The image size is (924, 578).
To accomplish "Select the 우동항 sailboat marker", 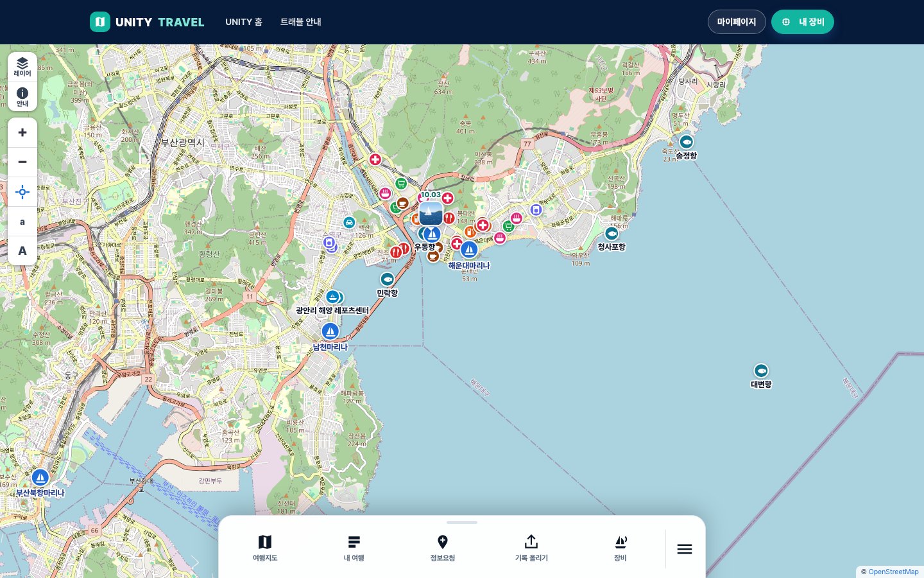I will pos(432,234).
